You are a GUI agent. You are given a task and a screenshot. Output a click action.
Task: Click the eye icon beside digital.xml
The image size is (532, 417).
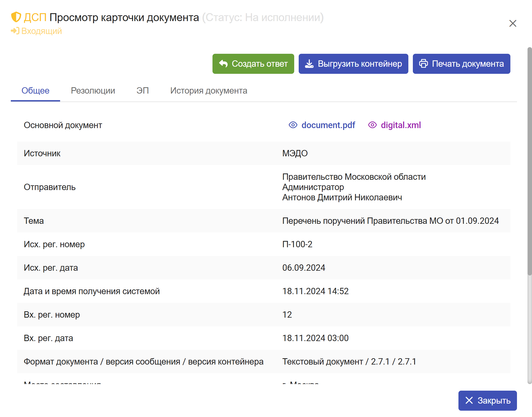372,125
